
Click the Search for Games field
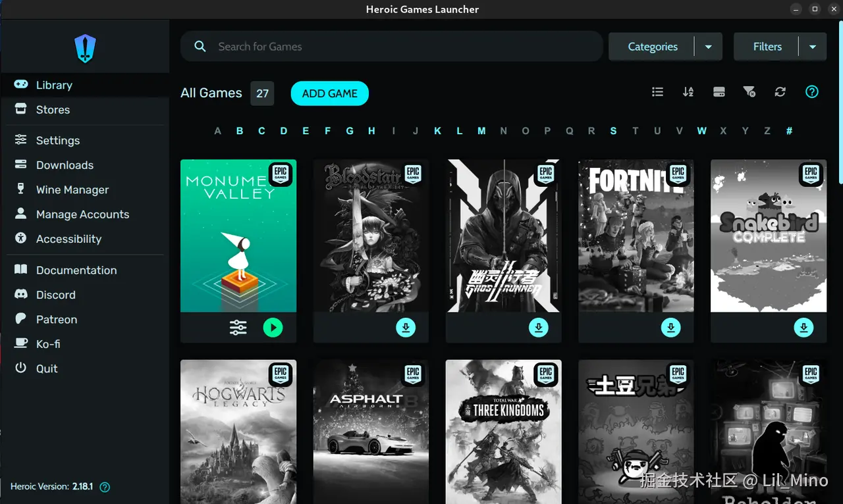392,47
